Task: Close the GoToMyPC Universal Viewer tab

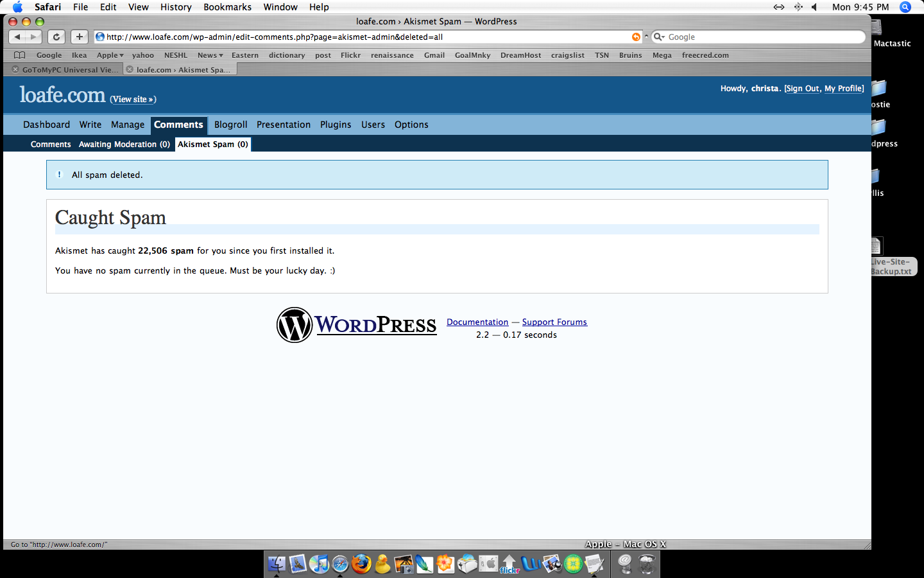Action: 15,69
